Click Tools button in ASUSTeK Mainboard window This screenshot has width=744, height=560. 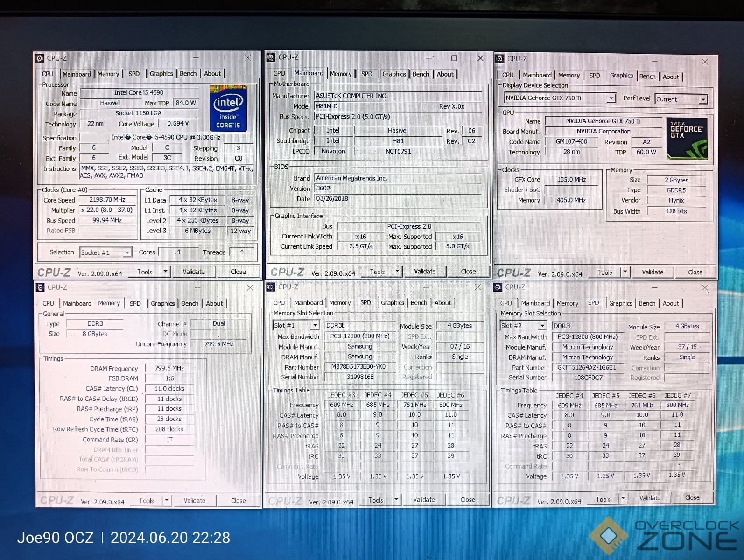(x=377, y=271)
